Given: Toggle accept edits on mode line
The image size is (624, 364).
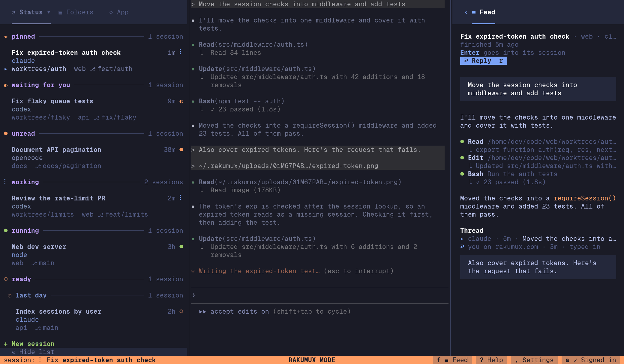Looking at the screenshot, I should [x=275, y=312].
